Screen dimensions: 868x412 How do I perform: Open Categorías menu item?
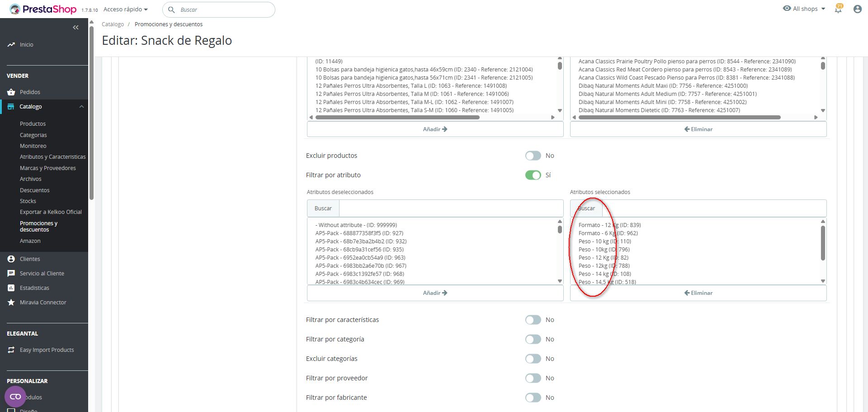point(33,135)
